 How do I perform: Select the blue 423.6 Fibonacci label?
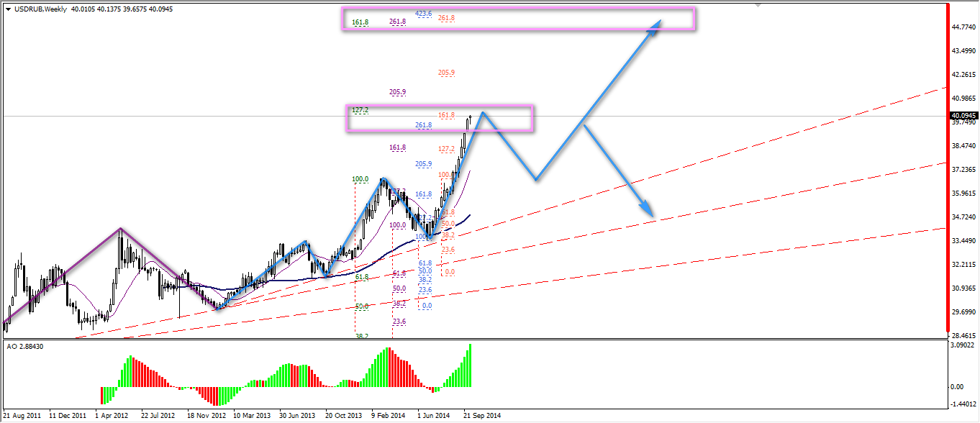tap(424, 14)
